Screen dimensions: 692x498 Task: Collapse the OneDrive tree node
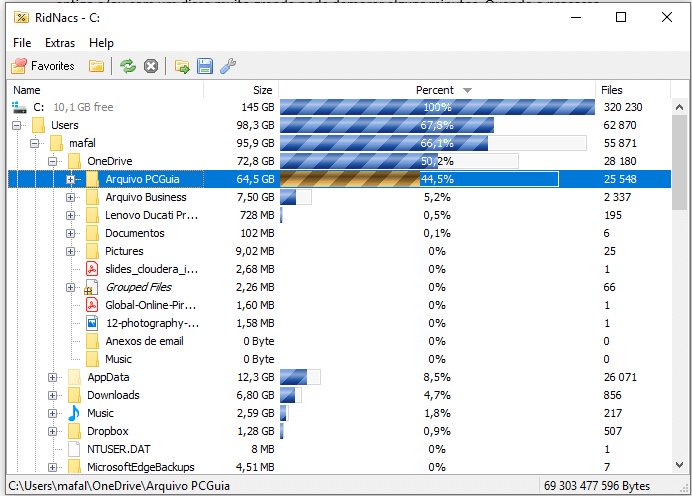point(53,162)
